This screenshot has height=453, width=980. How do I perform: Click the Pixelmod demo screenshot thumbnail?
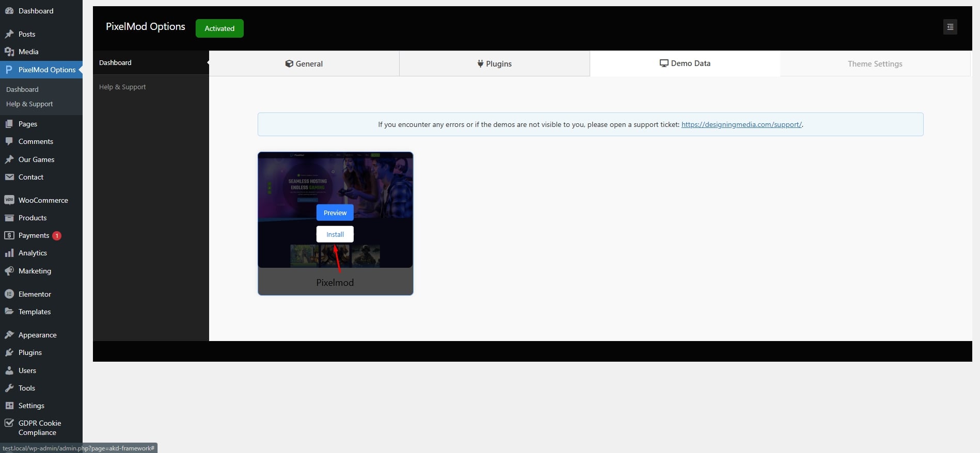336,209
